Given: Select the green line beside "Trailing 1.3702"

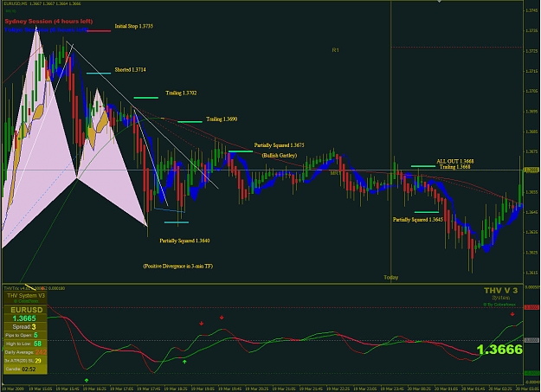Looking at the screenshot, I should (146, 98).
